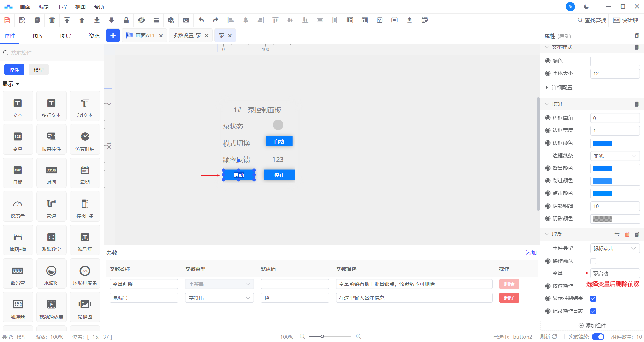Uncheck the 显示控制结果 checkbox
The width and height of the screenshot is (644, 342).
[x=593, y=298]
